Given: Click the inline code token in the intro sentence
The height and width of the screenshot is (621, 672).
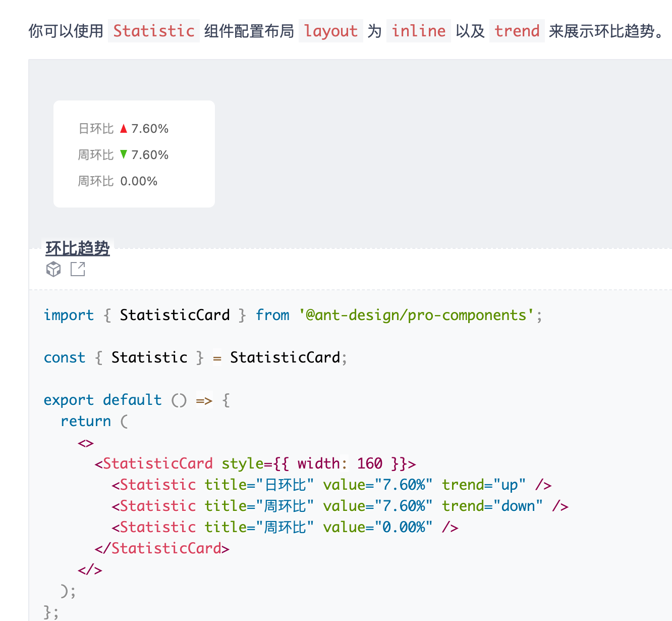Looking at the screenshot, I should pos(418,31).
